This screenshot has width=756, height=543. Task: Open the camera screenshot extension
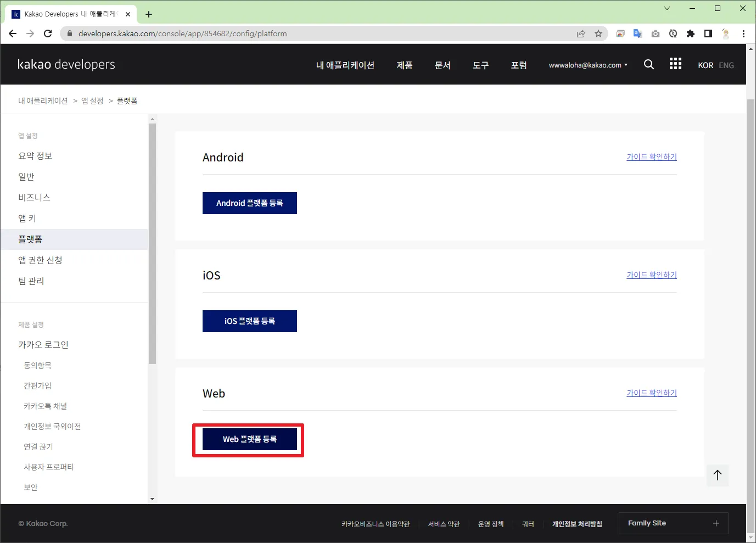656,33
